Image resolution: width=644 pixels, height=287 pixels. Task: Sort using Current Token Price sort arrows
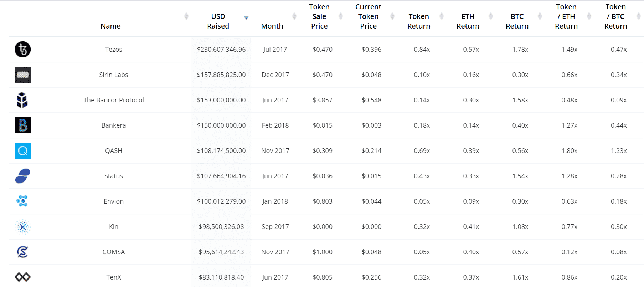click(392, 16)
